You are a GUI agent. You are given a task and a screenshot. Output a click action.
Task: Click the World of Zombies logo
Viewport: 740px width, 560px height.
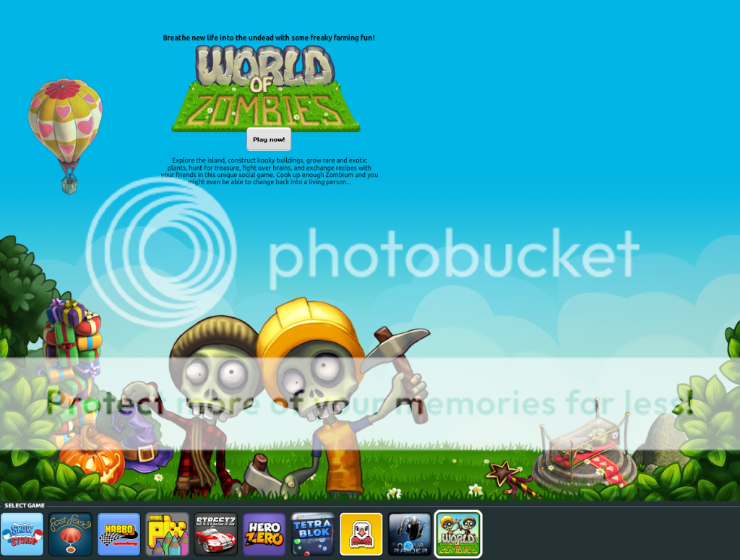tap(265, 89)
